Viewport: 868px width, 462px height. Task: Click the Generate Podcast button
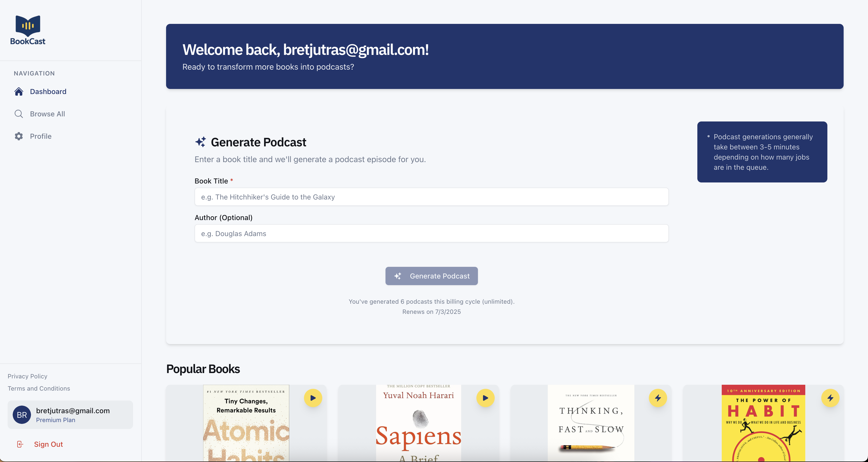[431, 276]
